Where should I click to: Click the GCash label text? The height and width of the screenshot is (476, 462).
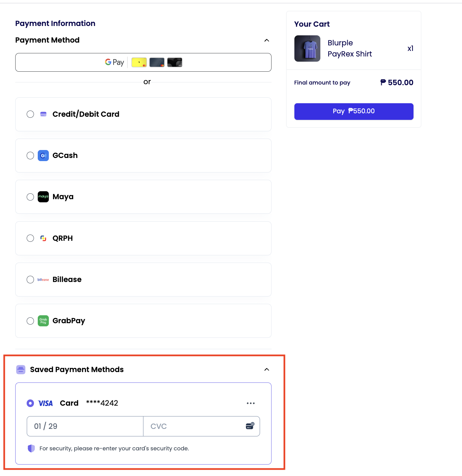click(x=65, y=156)
